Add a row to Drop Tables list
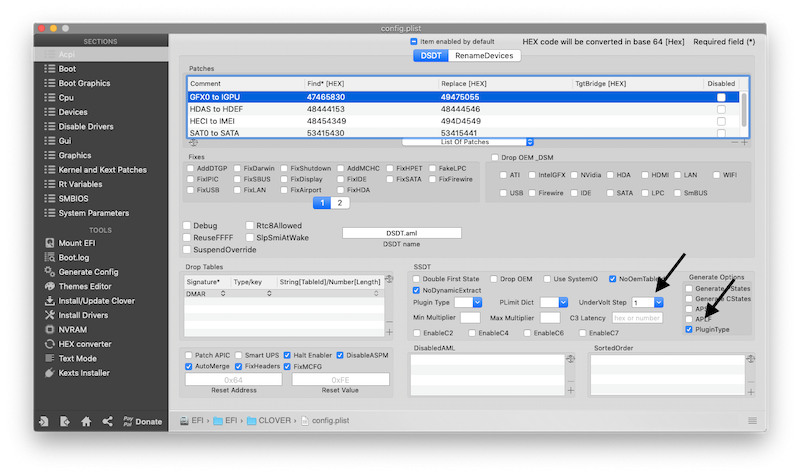The height and width of the screenshot is (476, 800). point(389,332)
